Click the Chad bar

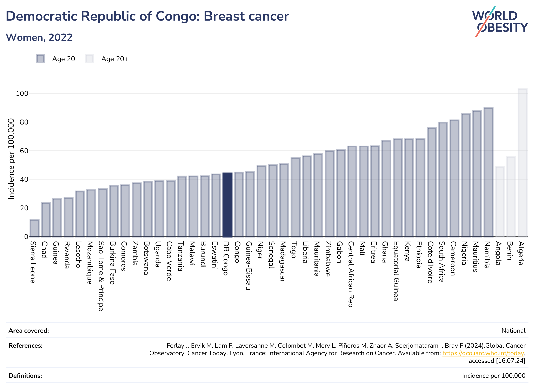click(x=46, y=220)
